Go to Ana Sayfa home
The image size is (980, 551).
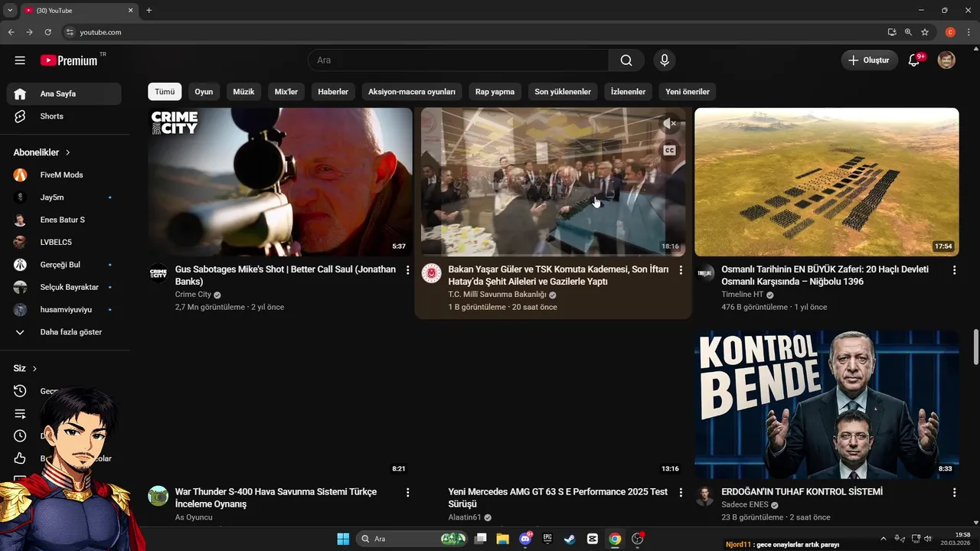(64, 93)
